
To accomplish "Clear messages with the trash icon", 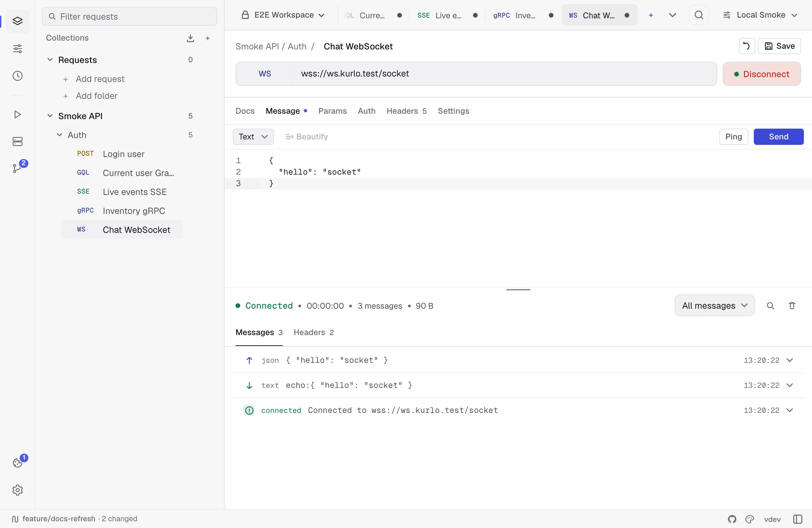I will click(x=792, y=306).
